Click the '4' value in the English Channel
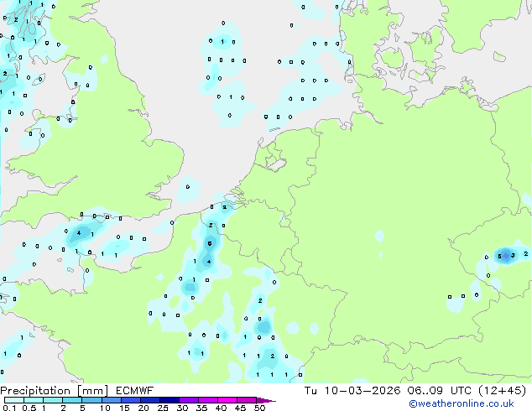 coord(79,232)
